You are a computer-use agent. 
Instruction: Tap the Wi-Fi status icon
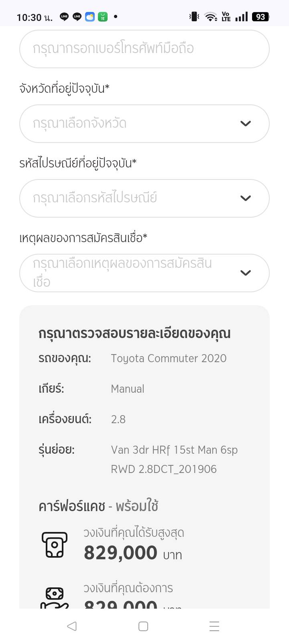[210, 17]
